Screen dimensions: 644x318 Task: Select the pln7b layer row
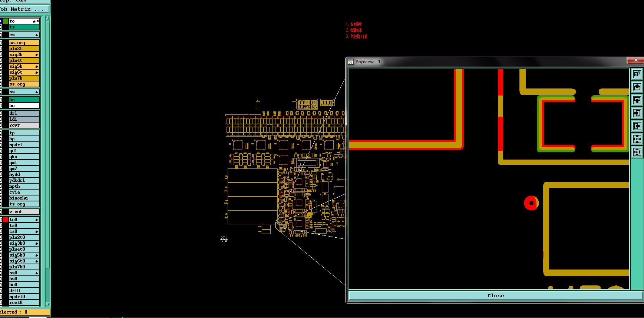pyautogui.click(x=24, y=78)
